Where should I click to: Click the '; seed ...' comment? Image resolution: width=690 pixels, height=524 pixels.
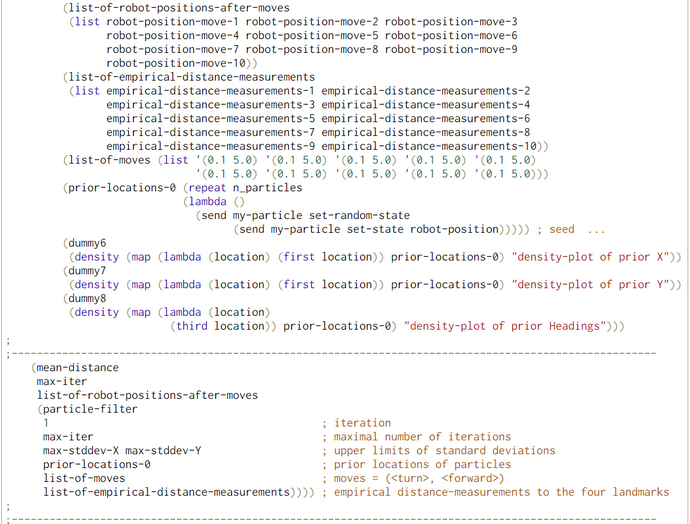point(571,229)
